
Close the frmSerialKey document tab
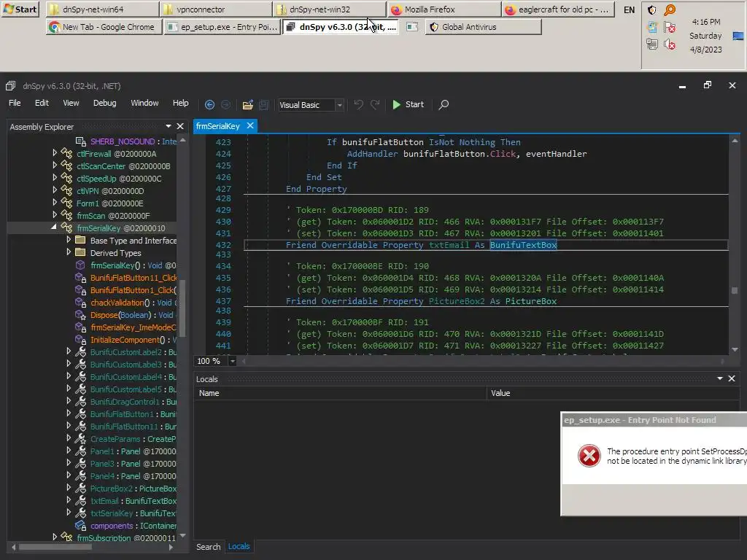click(x=250, y=125)
